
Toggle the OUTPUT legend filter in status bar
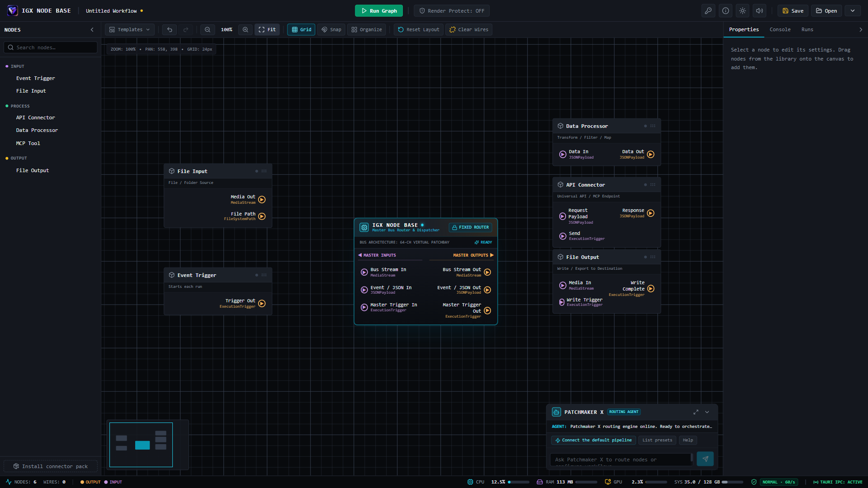[x=90, y=482]
